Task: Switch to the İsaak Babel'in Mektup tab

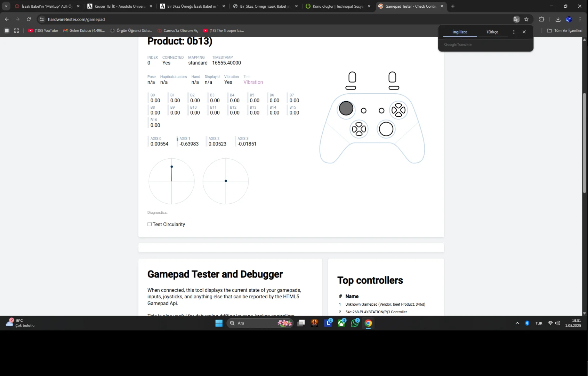Action: pos(47,6)
